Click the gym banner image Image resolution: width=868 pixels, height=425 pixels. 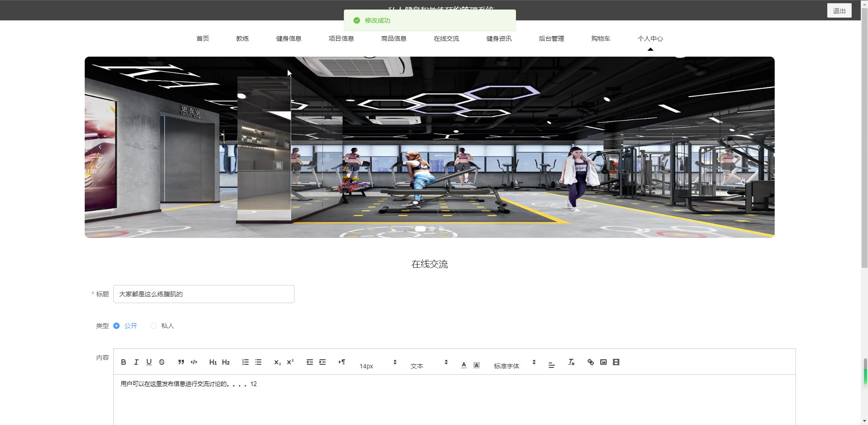[x=429, y=147]
